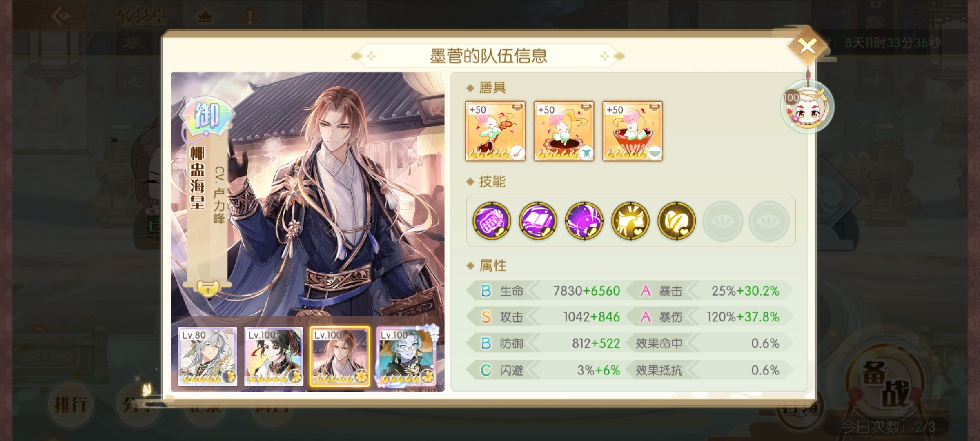Select the first purple mahjong skill icon
This screenshot has width=980, height=441.
(492, 221)
